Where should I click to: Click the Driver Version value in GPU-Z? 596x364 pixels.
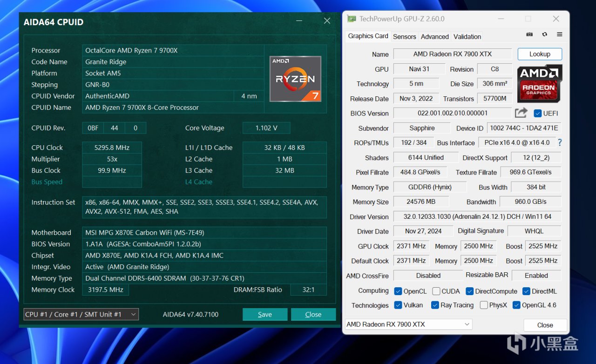pos(477,216)
